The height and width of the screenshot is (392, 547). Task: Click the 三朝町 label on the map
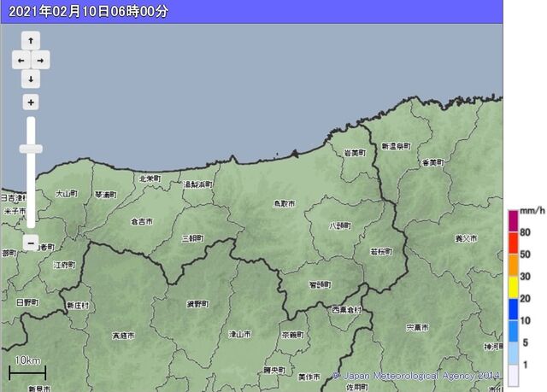click(x=192, y=238)
